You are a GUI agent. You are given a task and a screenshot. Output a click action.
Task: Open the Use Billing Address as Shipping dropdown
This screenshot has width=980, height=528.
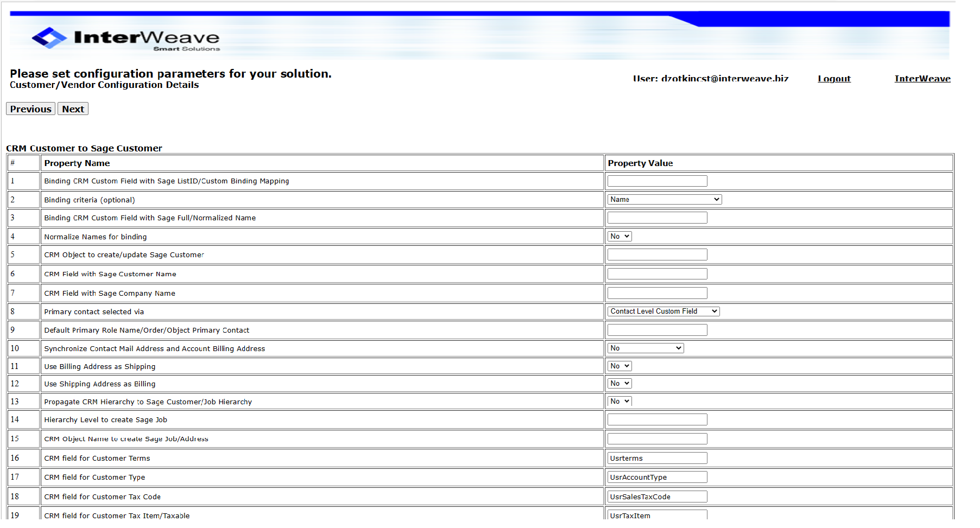pyautogui.click(x=619, y=366)
